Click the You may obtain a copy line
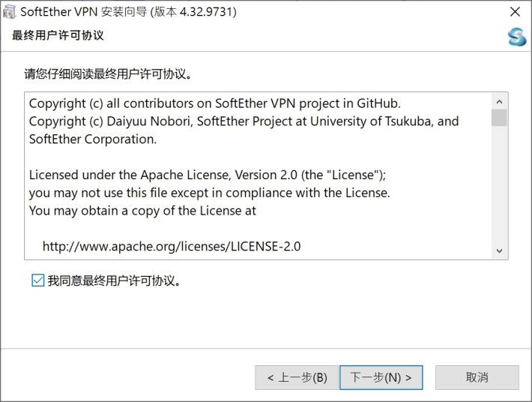Image resolution: width=532 pixels, height=402 pixels. 142,211
